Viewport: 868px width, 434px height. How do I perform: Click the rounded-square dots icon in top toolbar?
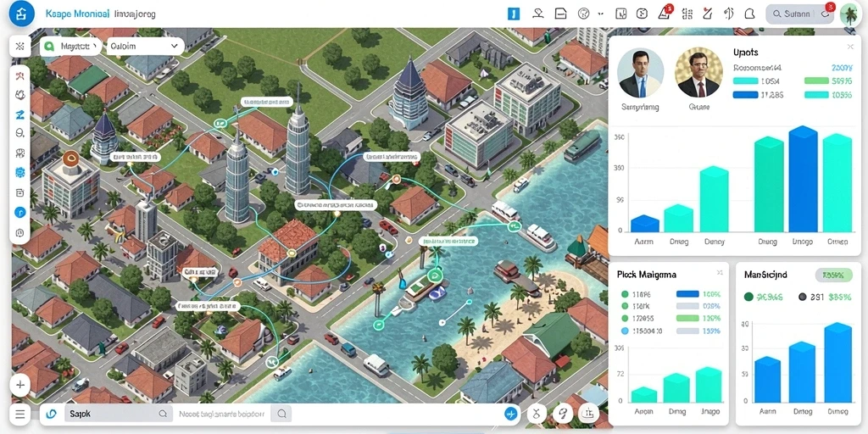(x=643, y=14)
